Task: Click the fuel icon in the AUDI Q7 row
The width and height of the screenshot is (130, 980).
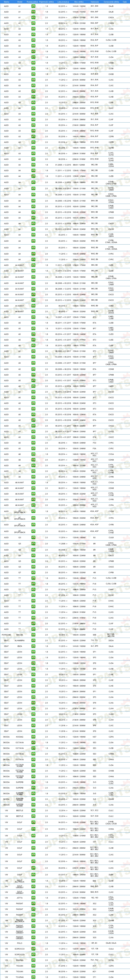Action: (33, 572)
